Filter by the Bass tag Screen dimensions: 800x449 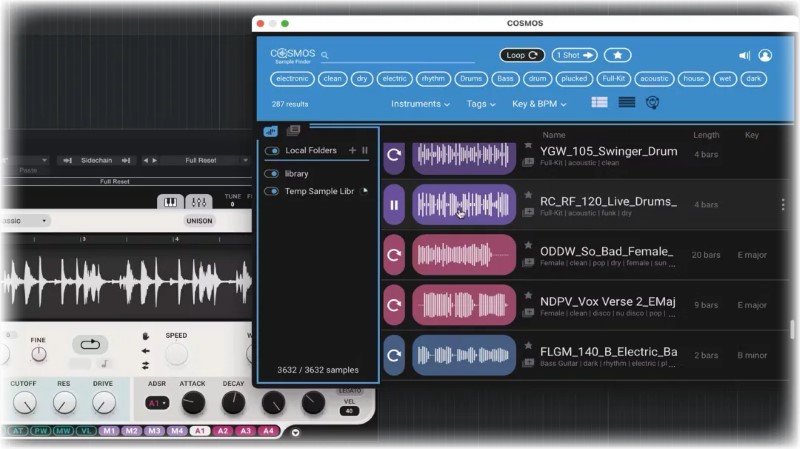(x=505, y=79)
